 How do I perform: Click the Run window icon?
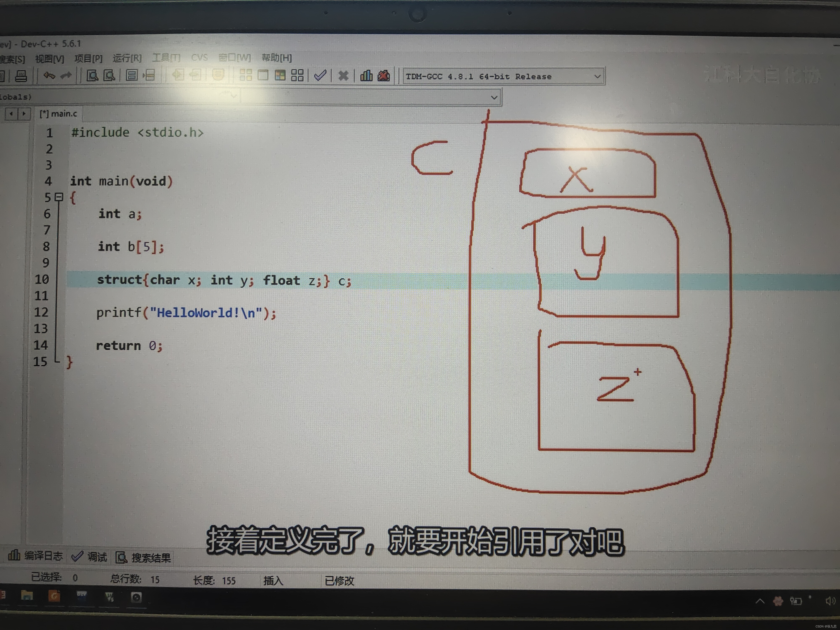(x=263, y=75)
